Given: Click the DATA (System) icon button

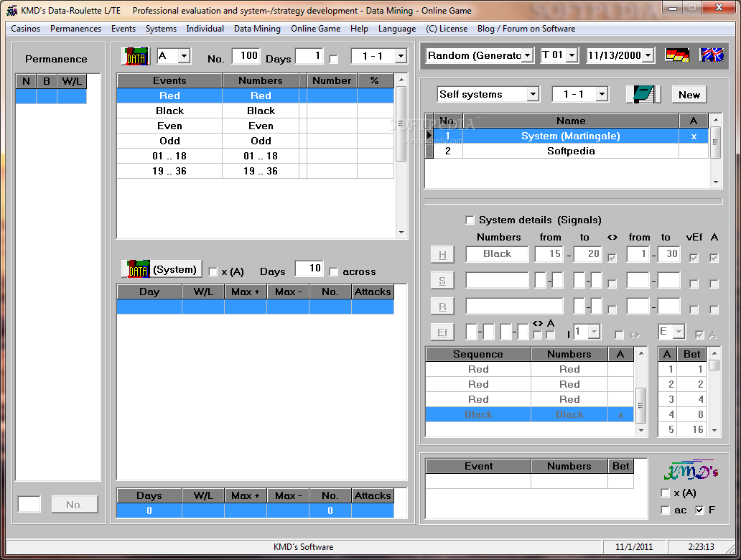Looking at the screenshot, I should (162, 269).
